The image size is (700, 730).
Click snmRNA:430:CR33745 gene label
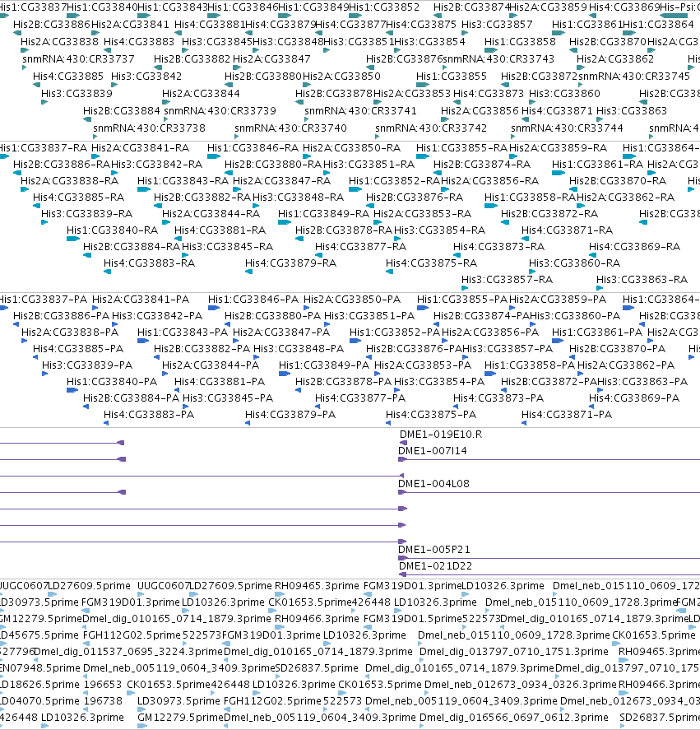click(634, 77)
